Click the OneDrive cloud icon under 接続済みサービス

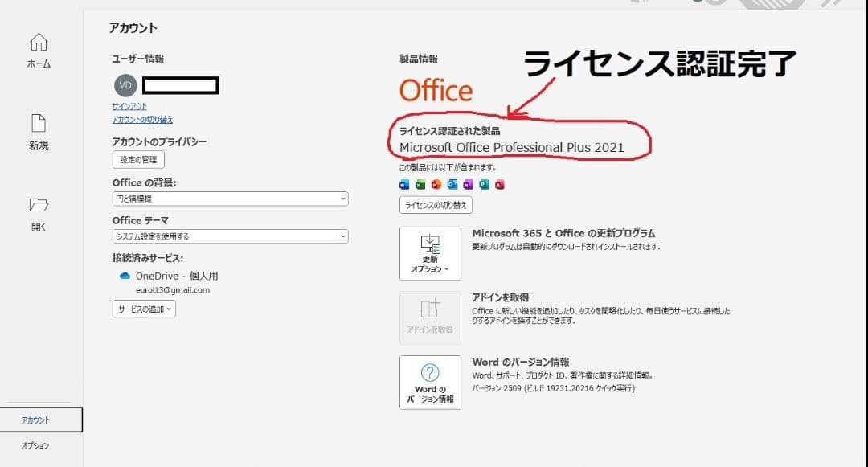point(125,276)
